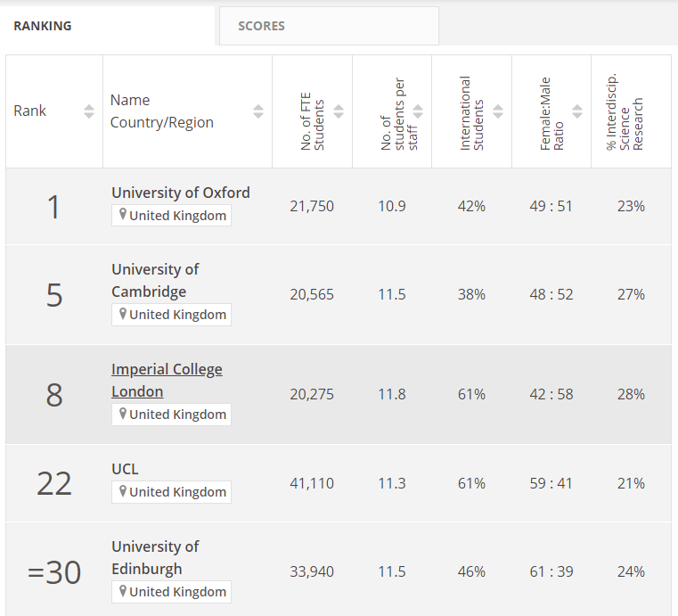Select the 42 : 58 ratio value
678x616 pixels.
[551, 395]
